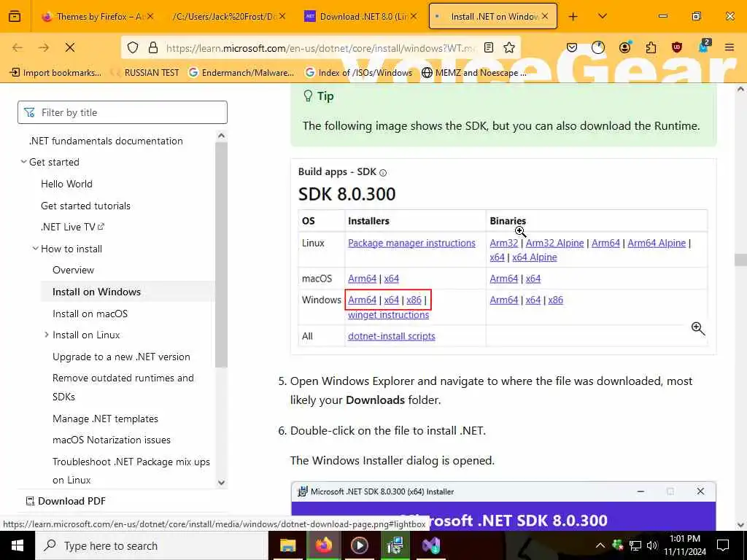Open Firefox account avatar icon
The width and height of the screenshot is (747, 560).
[624, 47]
